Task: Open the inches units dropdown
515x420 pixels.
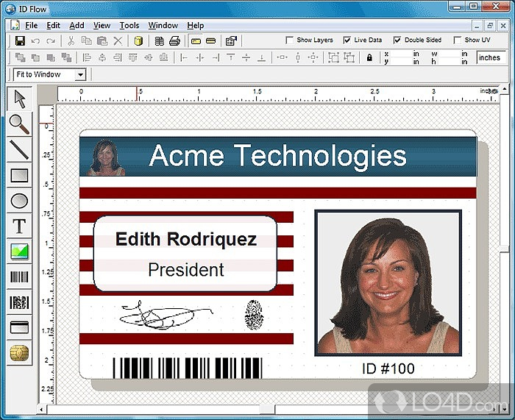Action: click(x=491, y=58)
